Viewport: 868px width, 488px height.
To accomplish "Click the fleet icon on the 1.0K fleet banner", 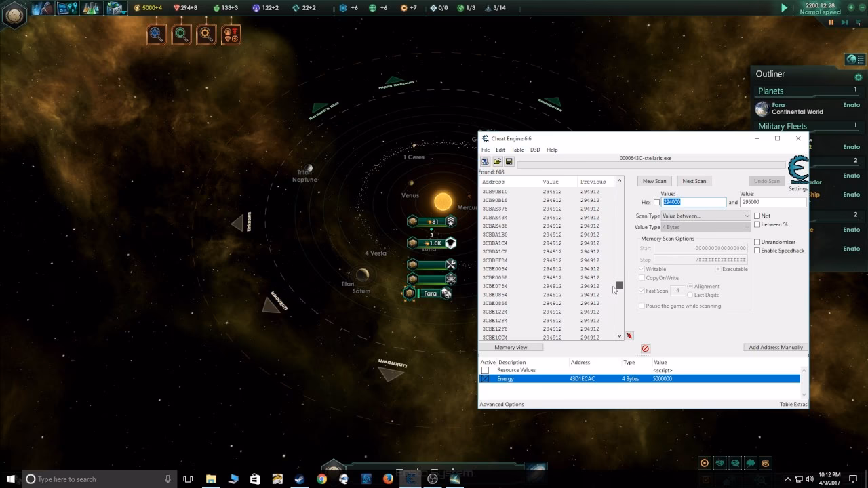I will 450,243.
